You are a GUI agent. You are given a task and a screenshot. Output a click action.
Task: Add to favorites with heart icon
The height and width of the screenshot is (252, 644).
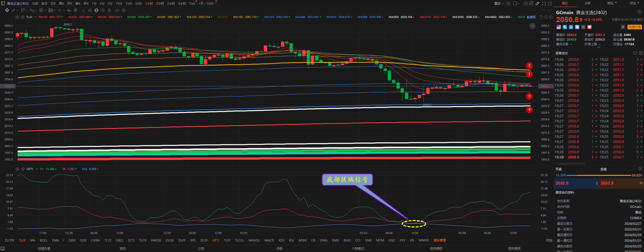pos(589,27)
